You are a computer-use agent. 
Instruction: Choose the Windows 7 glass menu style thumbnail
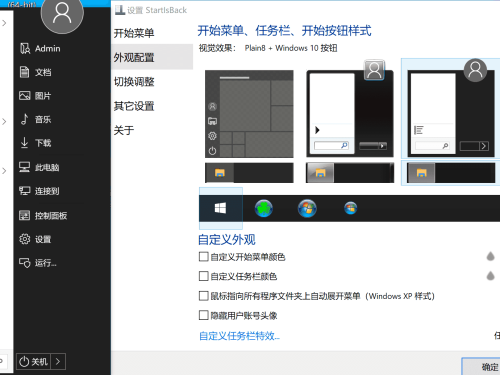coord(350,109)
